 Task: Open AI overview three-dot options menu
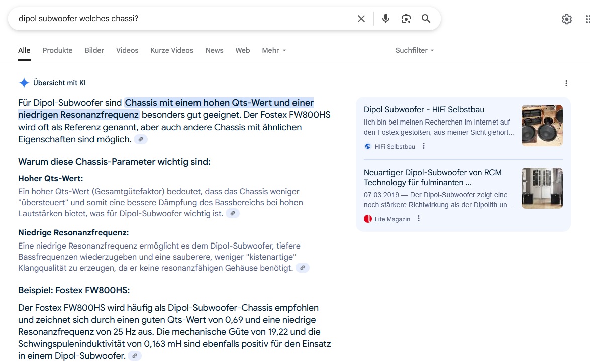pyautogui.click(x=566, y=83)
